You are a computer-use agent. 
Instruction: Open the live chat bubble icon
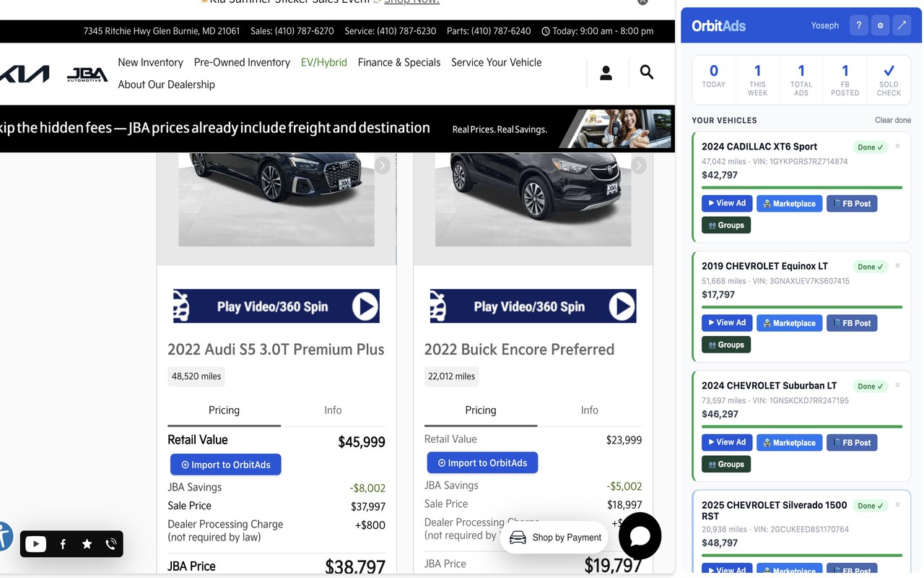[640, 536]
